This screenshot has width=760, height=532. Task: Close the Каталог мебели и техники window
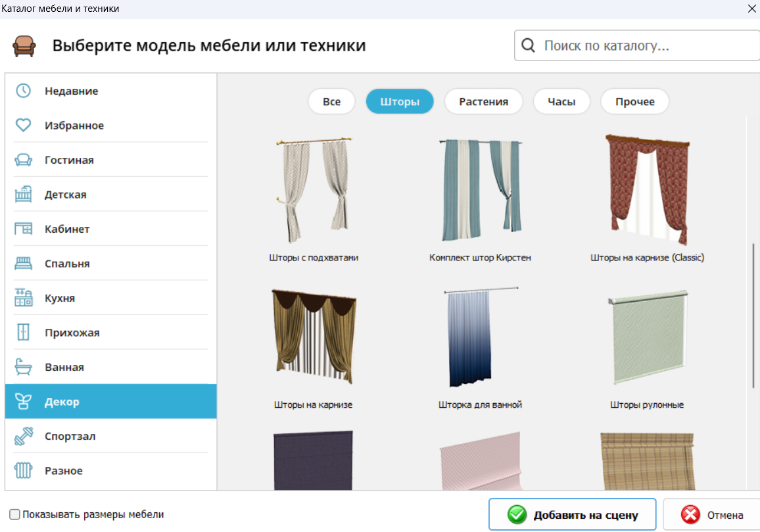(751, 9)
